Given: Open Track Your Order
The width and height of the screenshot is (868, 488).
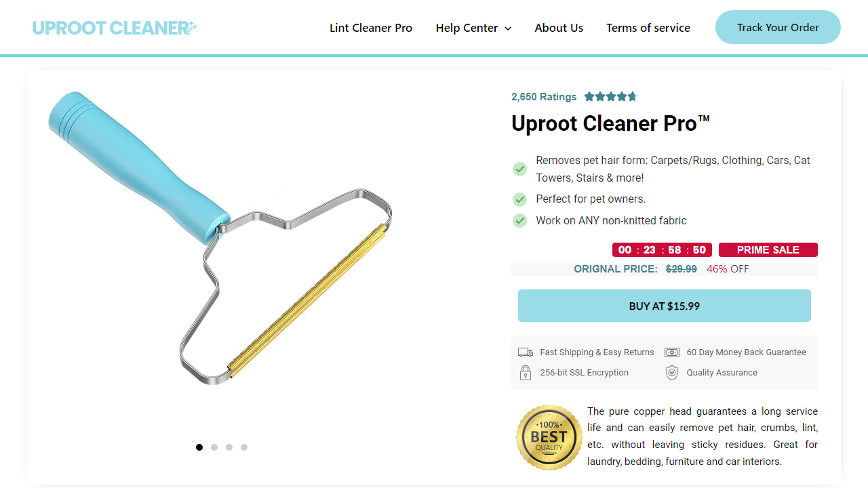Looking at the screenshot, I should tap(778, 27).
